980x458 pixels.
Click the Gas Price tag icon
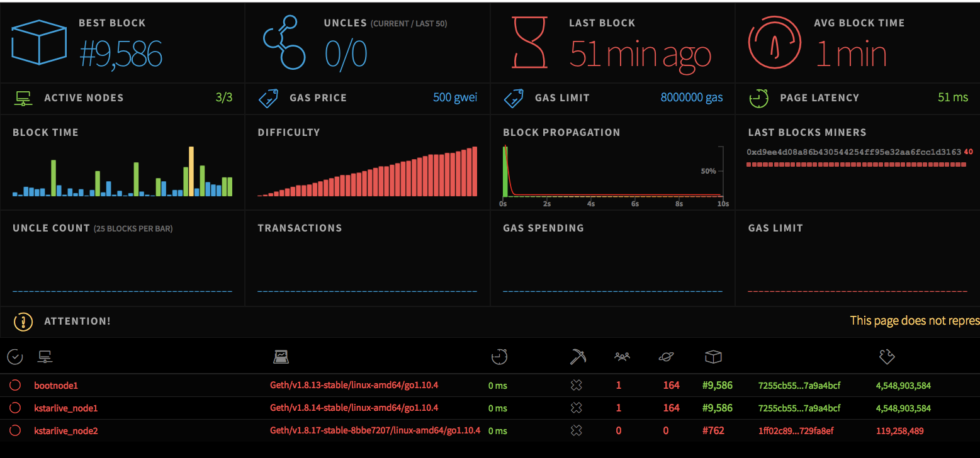point(269,98)
